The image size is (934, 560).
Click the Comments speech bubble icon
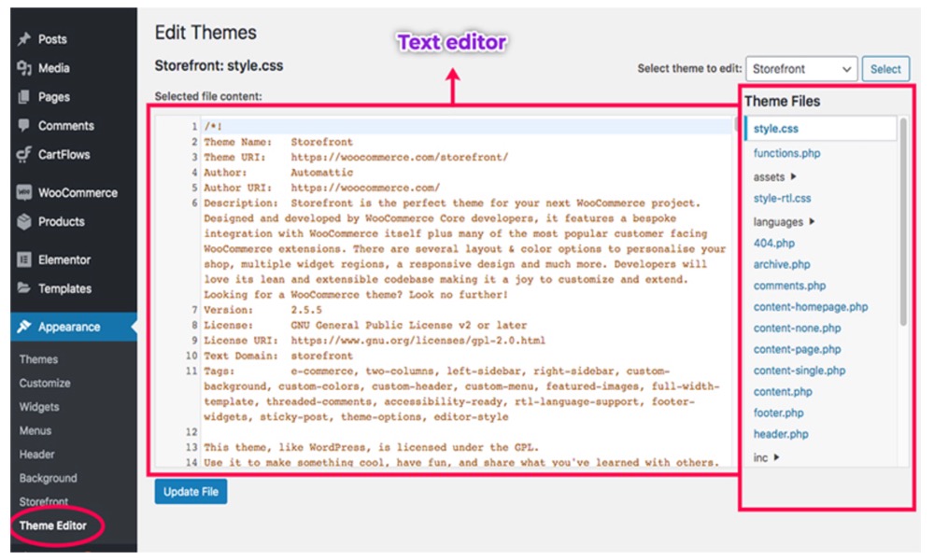point(24,125)
